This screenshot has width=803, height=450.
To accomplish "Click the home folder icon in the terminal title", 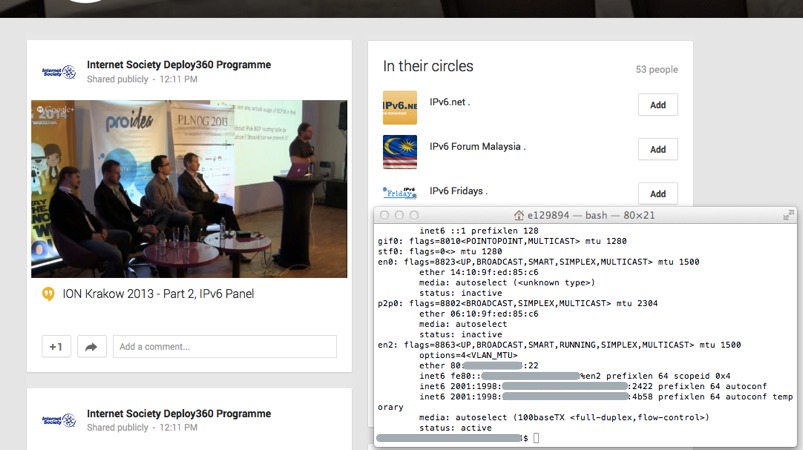I will (x=518, y=215).
